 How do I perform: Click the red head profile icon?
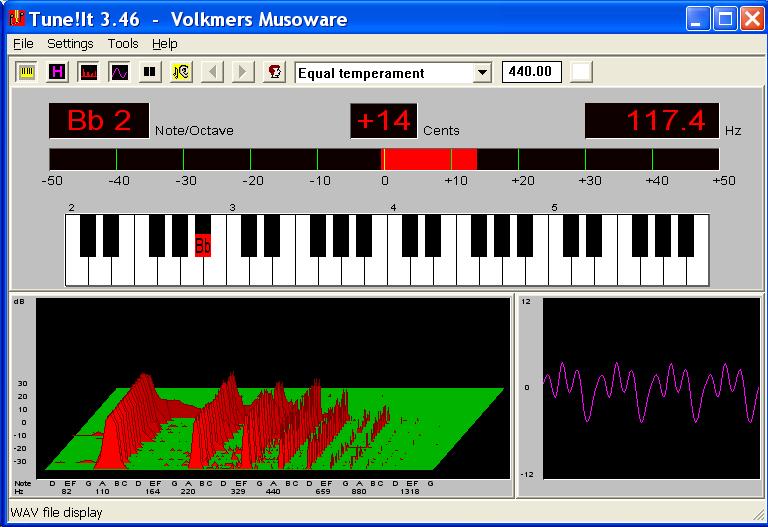click(274, 72)
